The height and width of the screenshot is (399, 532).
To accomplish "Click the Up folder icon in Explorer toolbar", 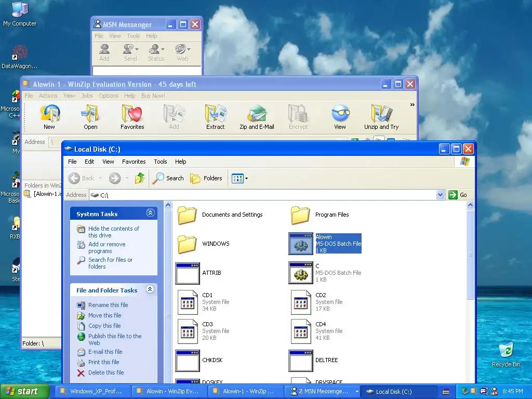I will pos(139,178).
